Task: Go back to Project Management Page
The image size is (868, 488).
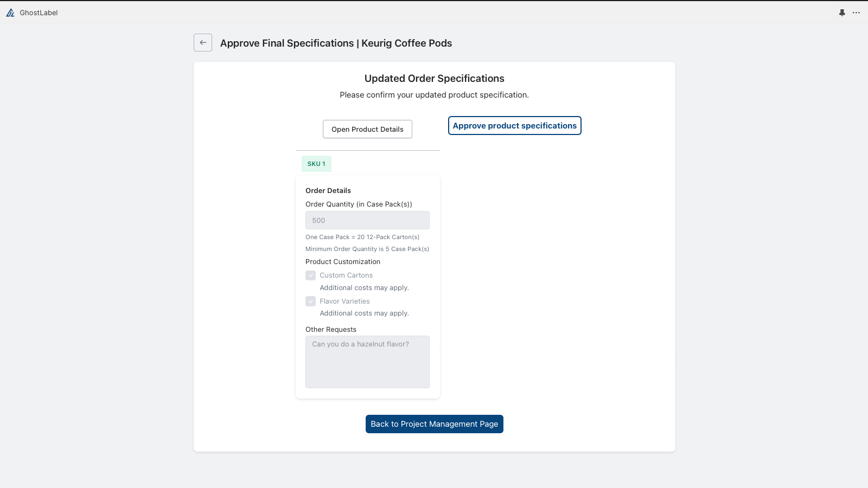Action: coord(435,424)
